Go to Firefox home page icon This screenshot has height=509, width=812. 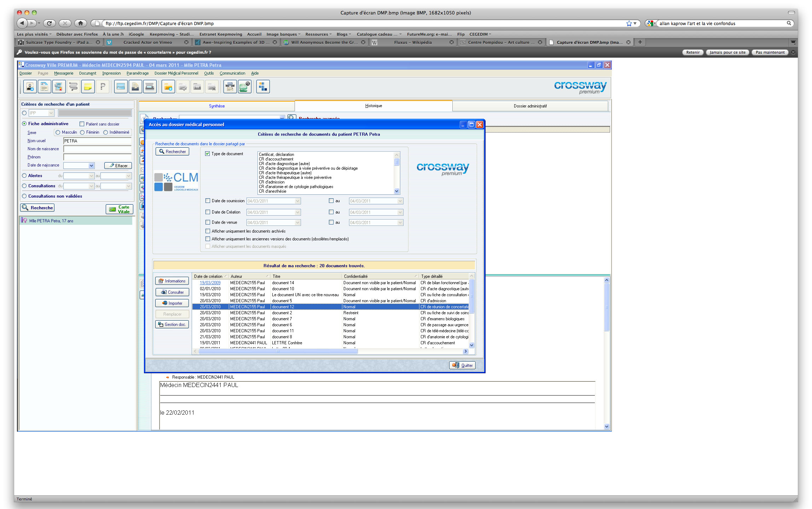(x=81, y=23)
